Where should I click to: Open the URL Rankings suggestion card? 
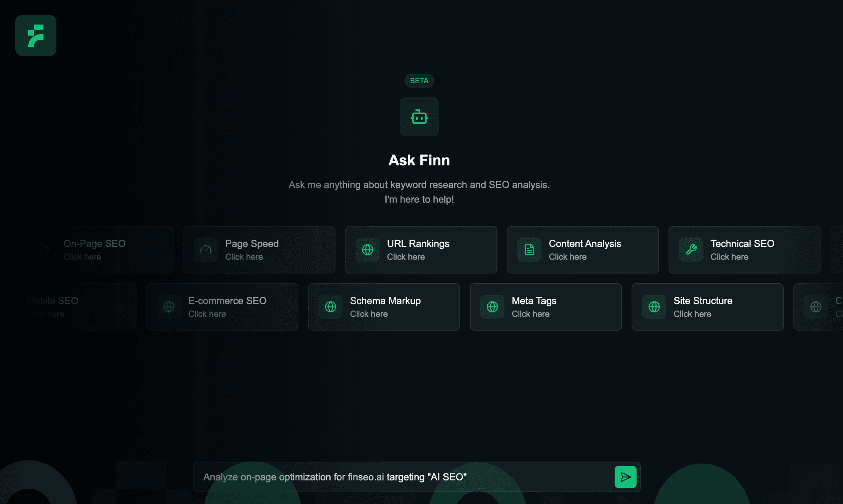421,250
